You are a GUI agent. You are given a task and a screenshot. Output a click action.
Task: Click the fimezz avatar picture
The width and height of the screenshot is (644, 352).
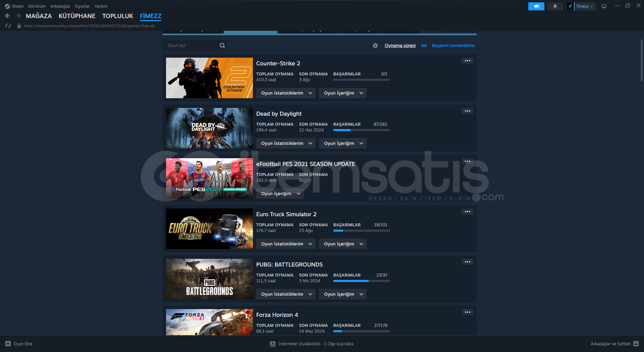click(570, 6)
